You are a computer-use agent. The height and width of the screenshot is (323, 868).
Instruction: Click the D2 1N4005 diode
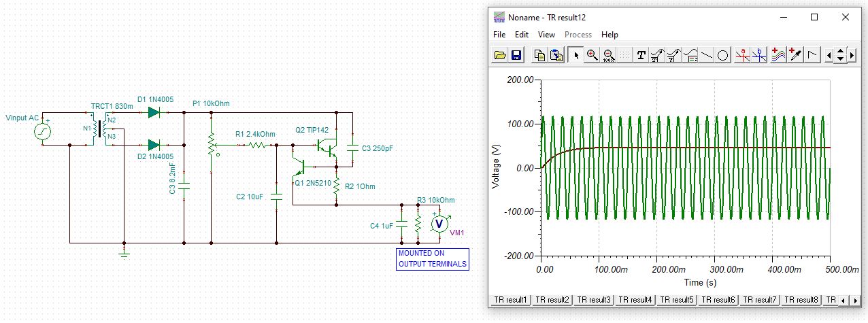[x=154, y=145]
